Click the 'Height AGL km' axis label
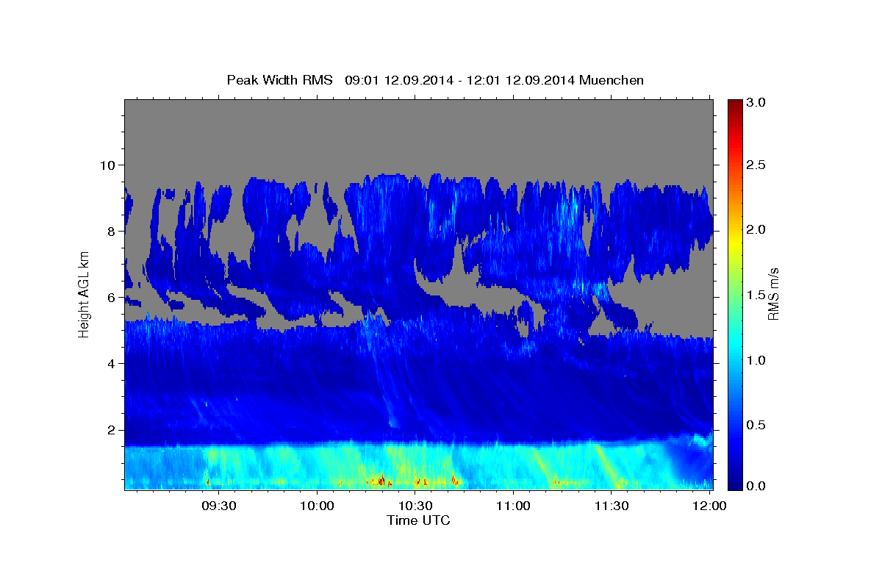The width and height of the screenshot is (882, 588). tap(84, 294)
